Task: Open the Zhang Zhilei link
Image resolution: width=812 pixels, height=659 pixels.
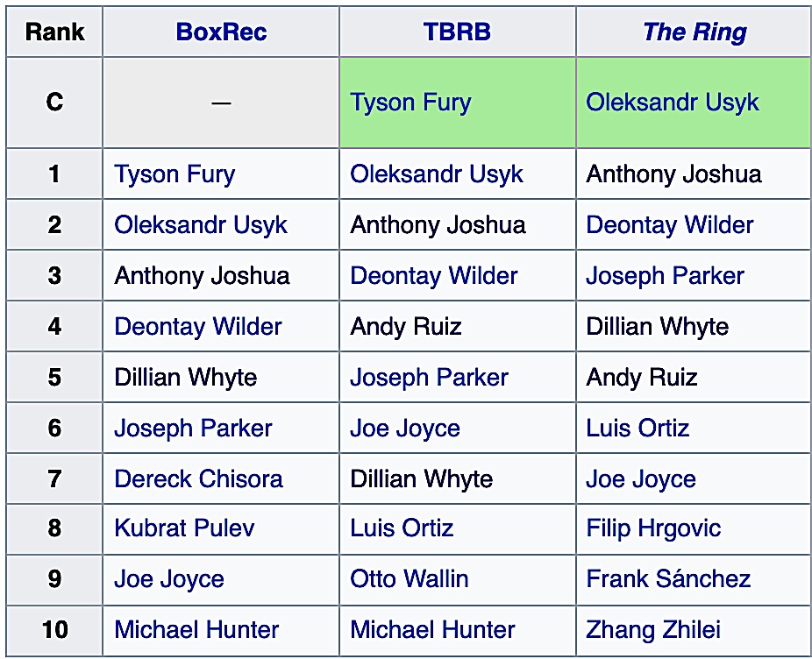Action: point(653,630)
